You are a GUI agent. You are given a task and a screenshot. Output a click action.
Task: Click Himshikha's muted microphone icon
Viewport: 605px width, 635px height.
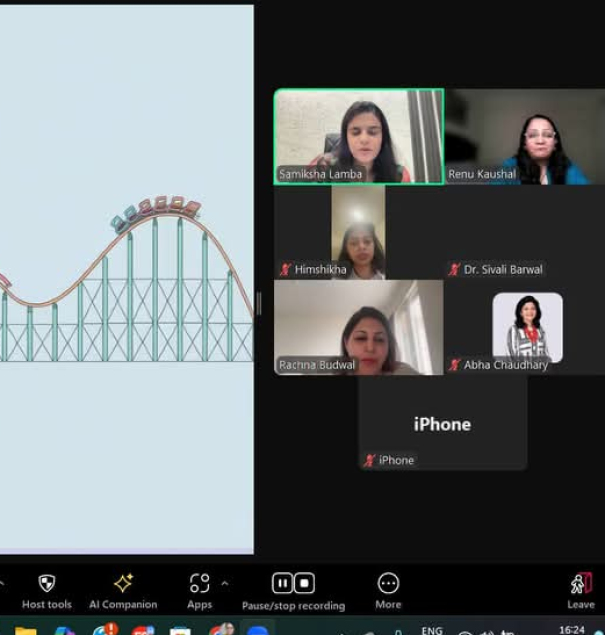tap(285, 270)
